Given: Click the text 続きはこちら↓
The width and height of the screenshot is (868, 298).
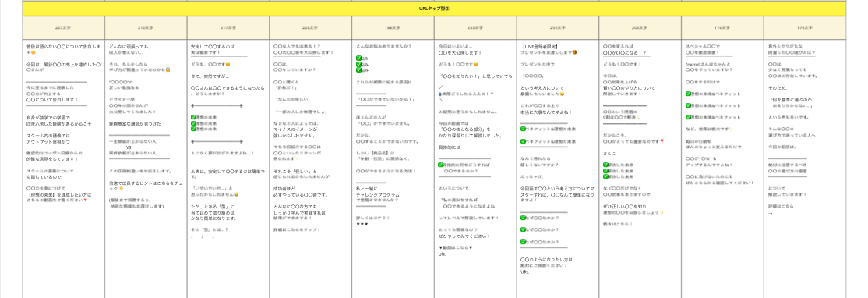Looking at the screenshot, I should 618,224.
